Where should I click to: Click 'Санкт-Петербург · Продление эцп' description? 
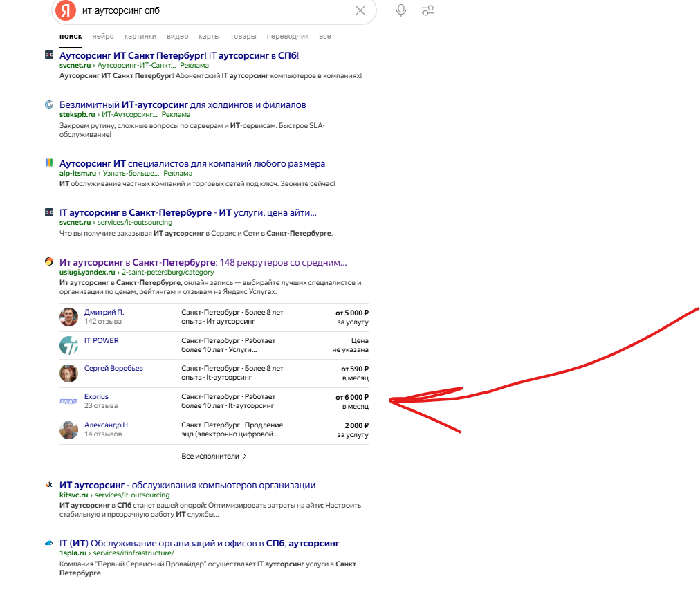(232, 430)
